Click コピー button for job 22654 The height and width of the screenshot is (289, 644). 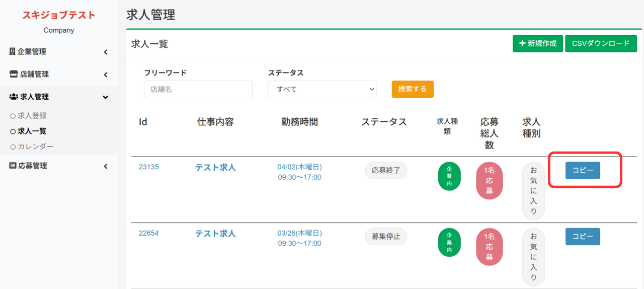click(x=583, y=237)
